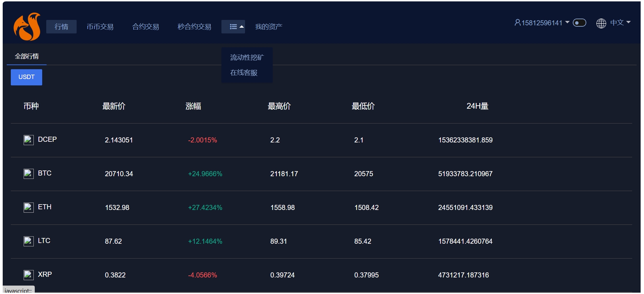Click the LTC coin icon

pyautogui.click(x=28, y=241)
